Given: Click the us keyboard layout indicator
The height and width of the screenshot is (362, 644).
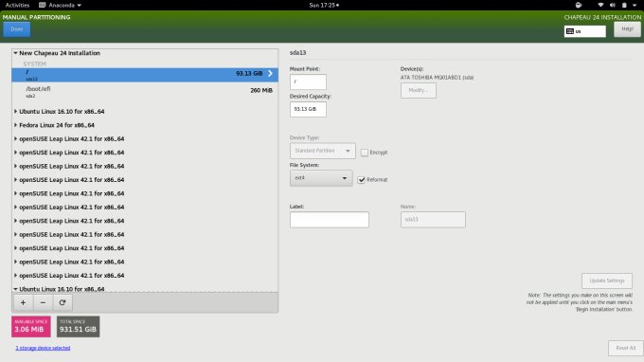Looking at the screenshot, I should [x=585, y=31].
